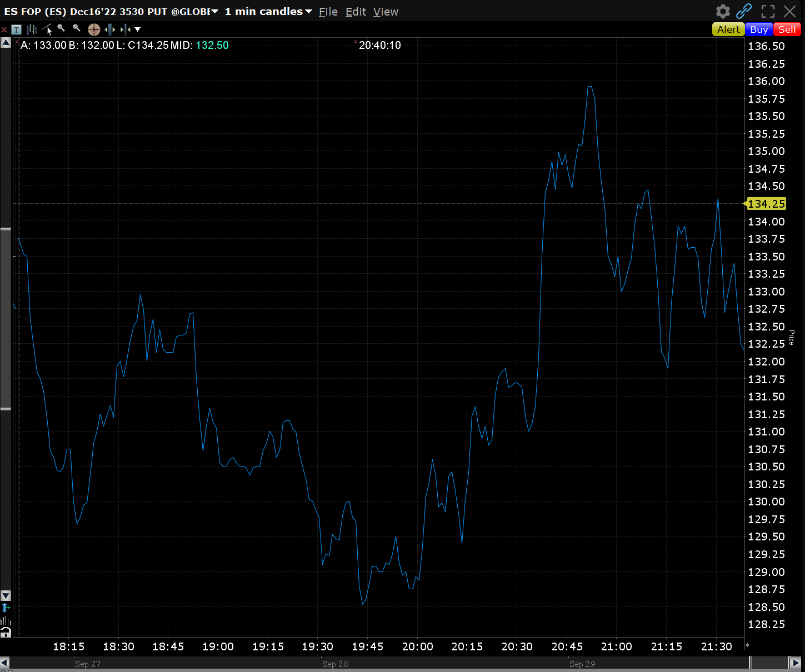Close the chart window with the X
The width and height of the screenshot is (805, 672).
pos(790,11)
